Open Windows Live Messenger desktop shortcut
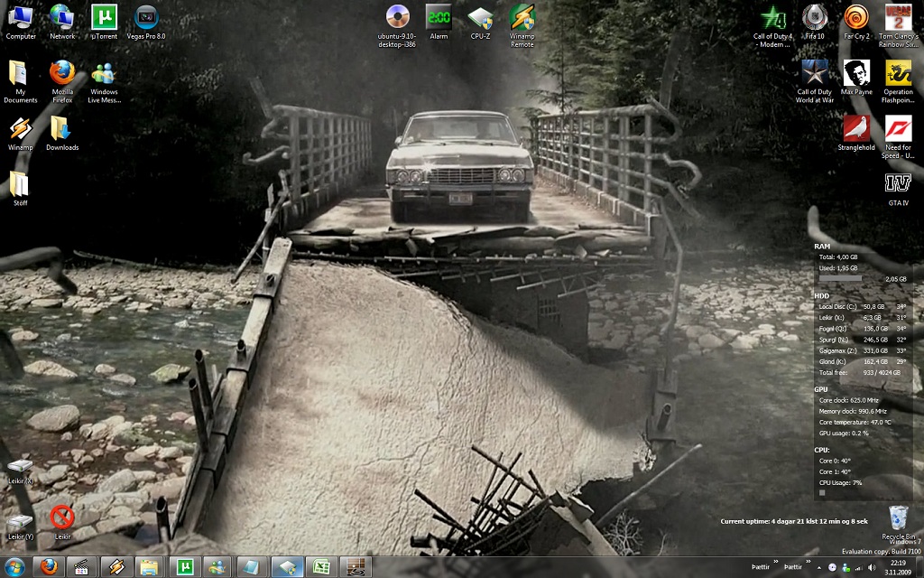This screenshot has width=924, height=578. click(105, 82)
